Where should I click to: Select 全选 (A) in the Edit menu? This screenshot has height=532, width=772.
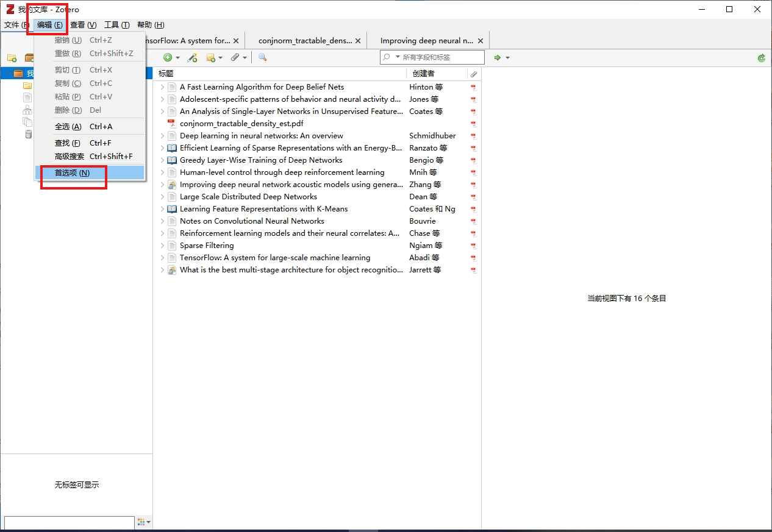tap(68, 127)
